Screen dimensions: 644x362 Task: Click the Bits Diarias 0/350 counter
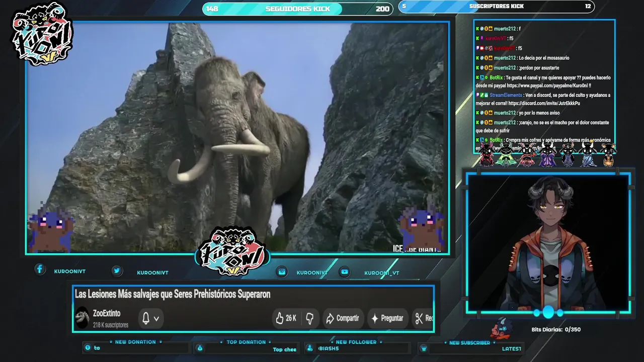click(x=556, y=330)
